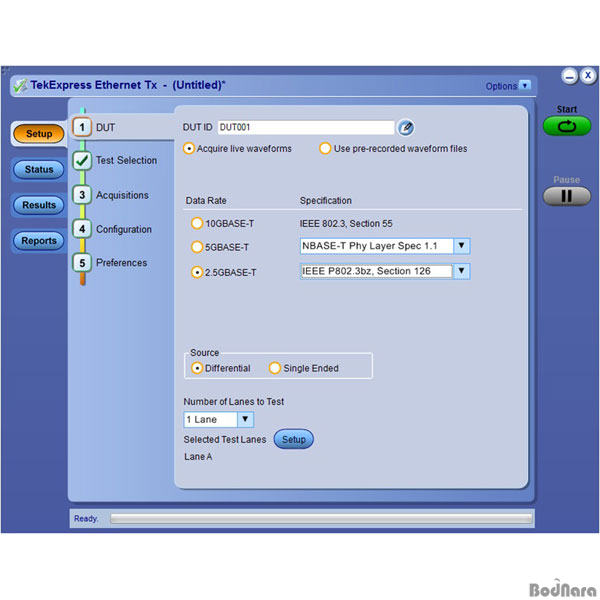Click the green Start run button
Image resolution: width=600 pixels, height=600 pixels.
pos(567,126)
